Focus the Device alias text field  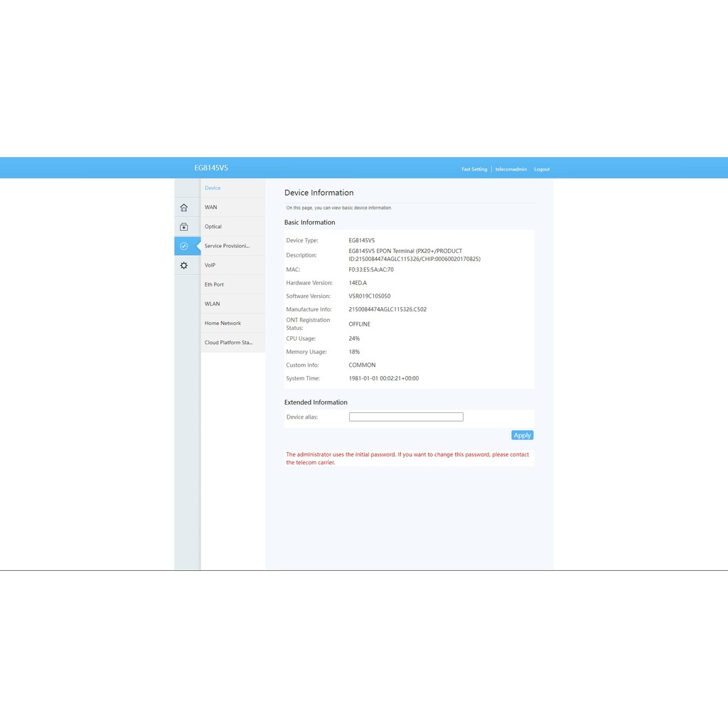[x=406, y=417]
